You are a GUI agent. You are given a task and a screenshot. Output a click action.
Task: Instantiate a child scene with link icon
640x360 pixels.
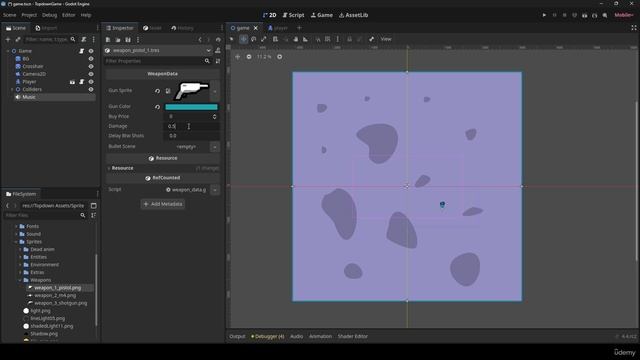[18, 39]
